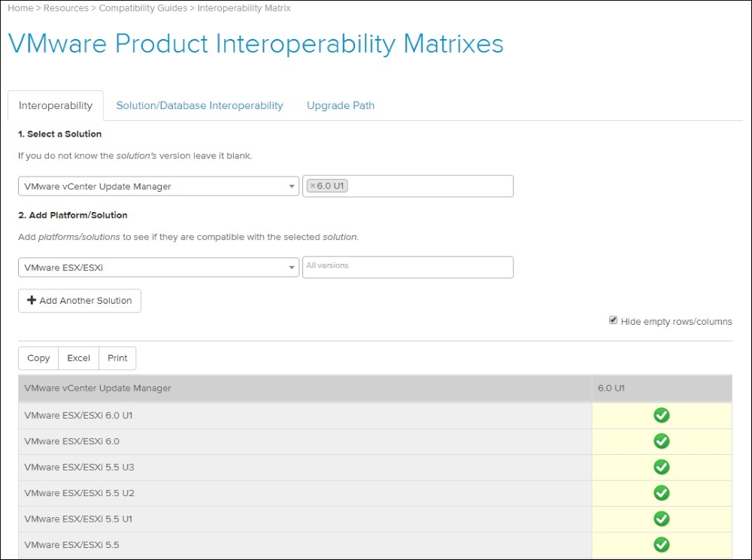Click green checkmark for ESX/ESXi 5.5 U1
The width and height of the screenshot is (752, 560).
point(661,519)
